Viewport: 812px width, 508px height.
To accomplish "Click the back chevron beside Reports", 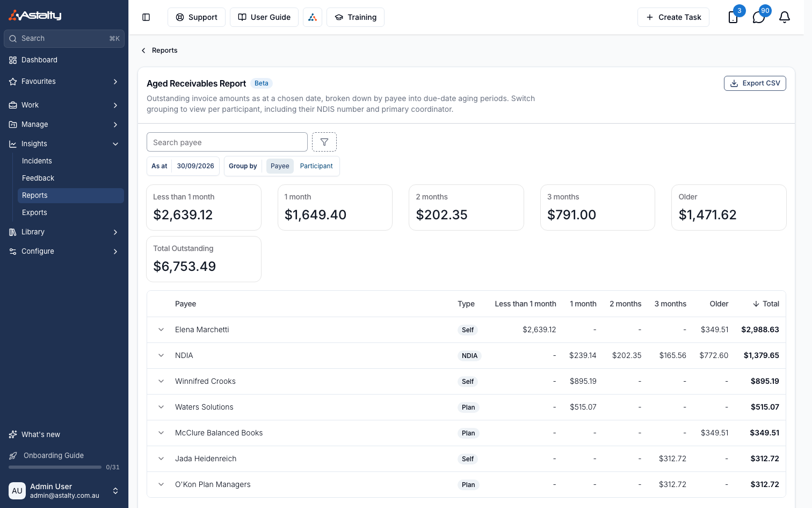I will pyautogui.click(x=143, y=51).
